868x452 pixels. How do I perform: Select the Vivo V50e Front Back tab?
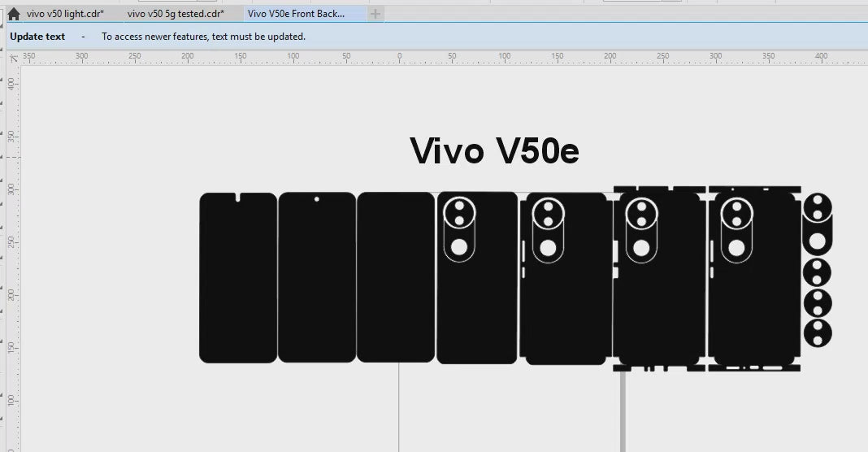click(x=296, y=14)
